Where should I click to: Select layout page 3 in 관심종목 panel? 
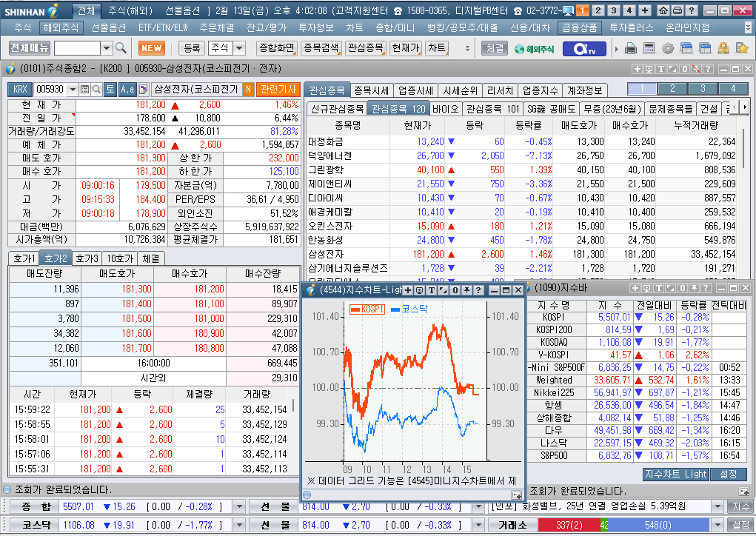703,89
